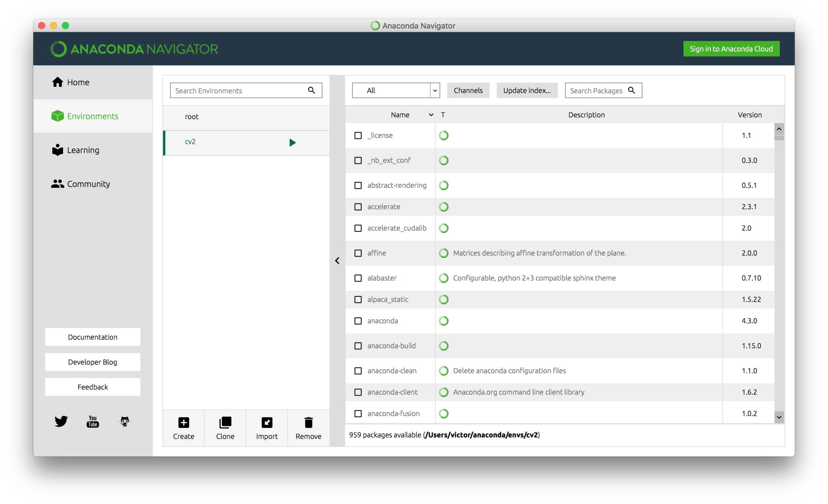
Task: Select the anaconda-client package checkbox
Action: point(358,392)
